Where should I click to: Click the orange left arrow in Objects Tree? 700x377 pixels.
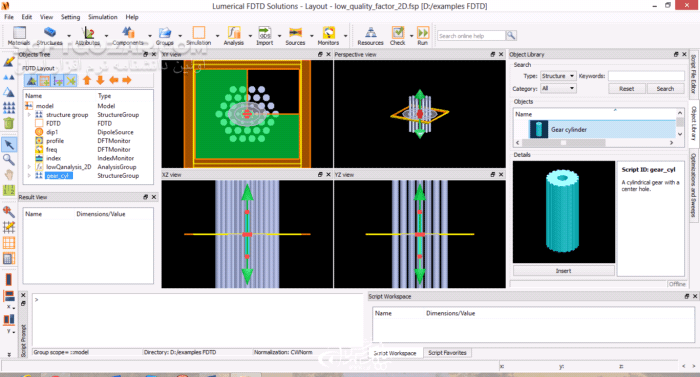114,80
